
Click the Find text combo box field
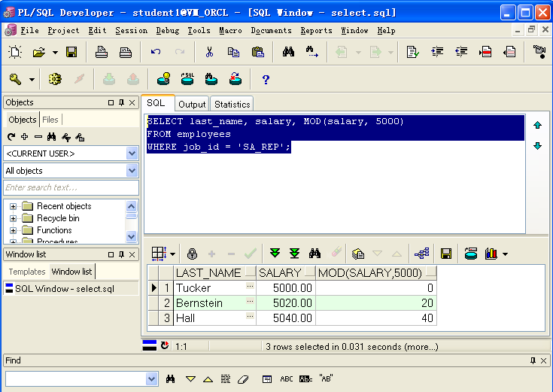[76, 379]
